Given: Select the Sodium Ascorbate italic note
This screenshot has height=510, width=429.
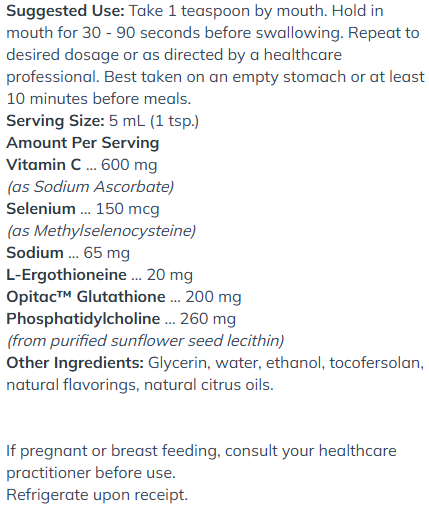Looking at the screenshot, I should pos(90,187).
